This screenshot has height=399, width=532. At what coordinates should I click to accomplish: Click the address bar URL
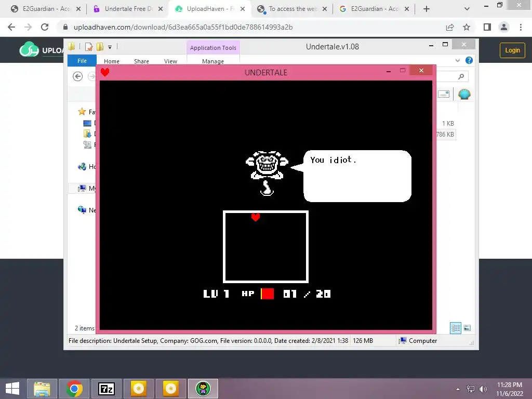183,27
